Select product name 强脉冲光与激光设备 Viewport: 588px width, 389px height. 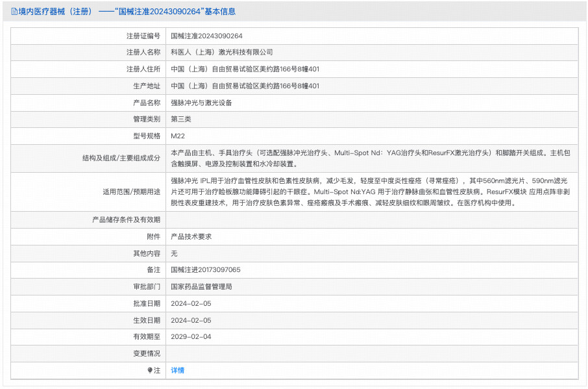point(201,103)
